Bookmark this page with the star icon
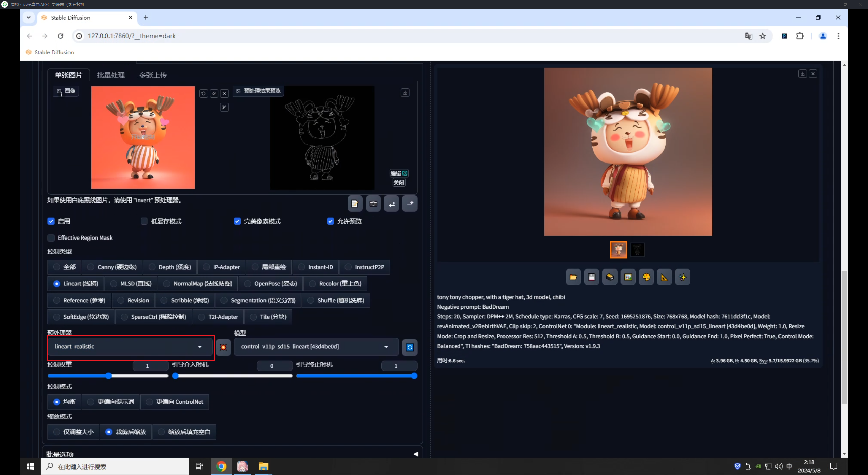Image resolution: width=868 pixels, height=475 pixels. 763,36
